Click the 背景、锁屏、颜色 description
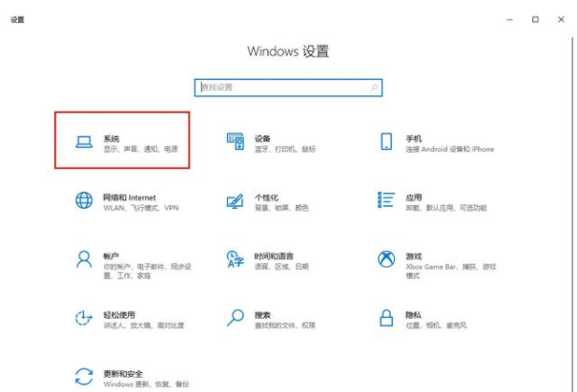Image resolution: width=577 pixels, height=392 pixels. coord(281,208)
